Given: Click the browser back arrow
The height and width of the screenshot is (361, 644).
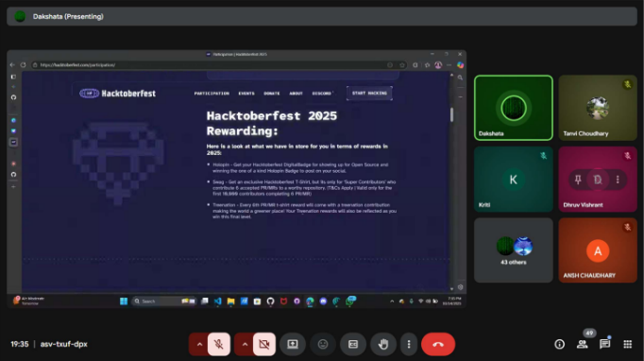Looking at the screenshot, I should point(12,65).
